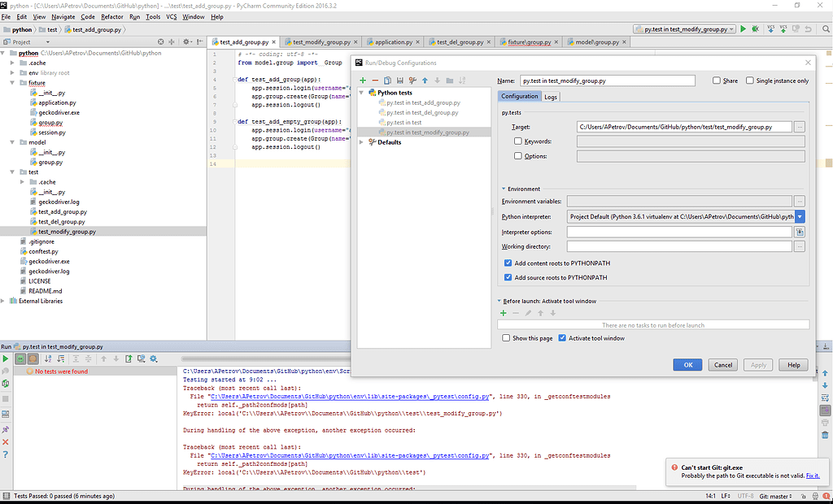Click the green plus to add new configuration
Viewport: 833px width, 504px height.
tap(363, 80)
